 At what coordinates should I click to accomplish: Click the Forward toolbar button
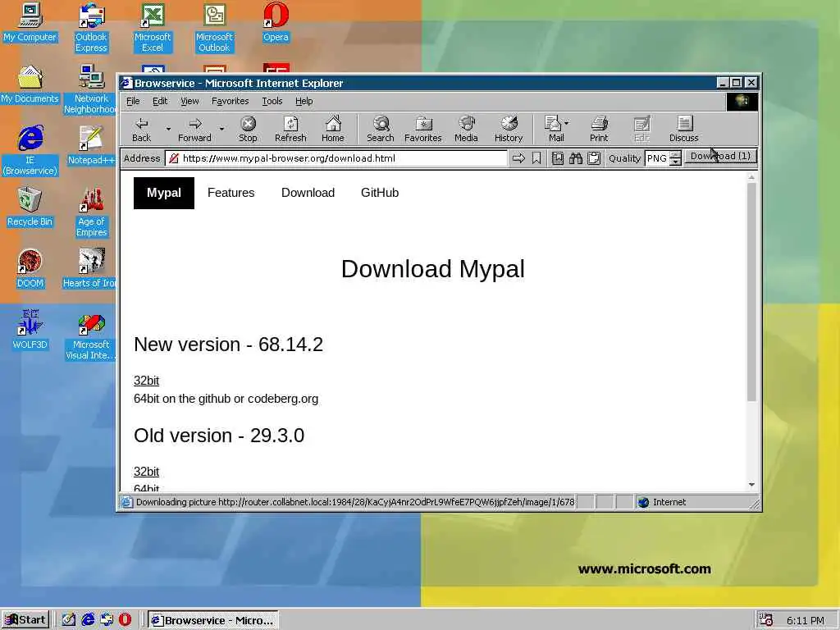pos(194,129)
